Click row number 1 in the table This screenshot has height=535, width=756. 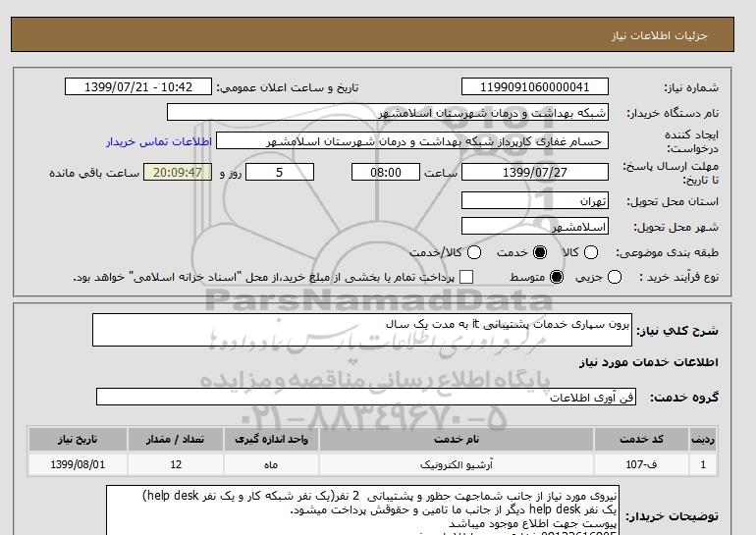[x=703, y=464]
